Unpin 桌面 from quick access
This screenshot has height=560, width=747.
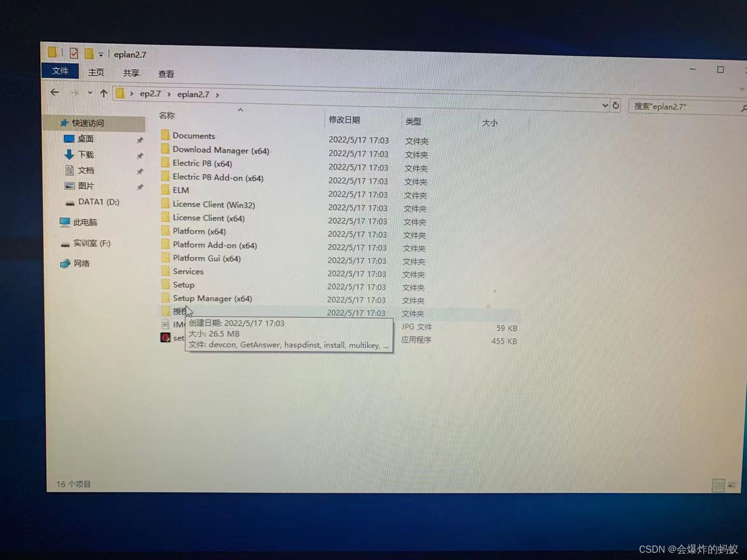point(140,139)
